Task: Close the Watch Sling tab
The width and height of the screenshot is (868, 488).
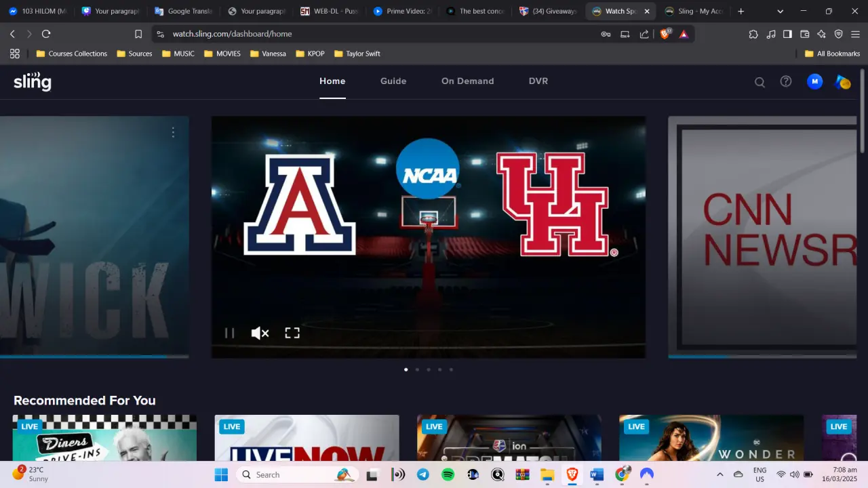Action: coord(647,12)
